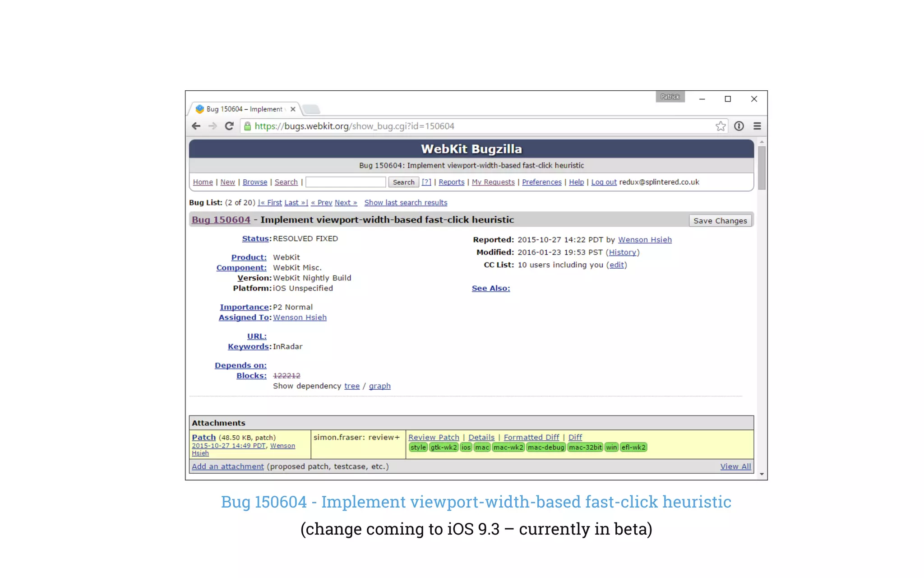Open My Requests link
Image resolution: width=924 pixels, height=578 pixels.
493,182
